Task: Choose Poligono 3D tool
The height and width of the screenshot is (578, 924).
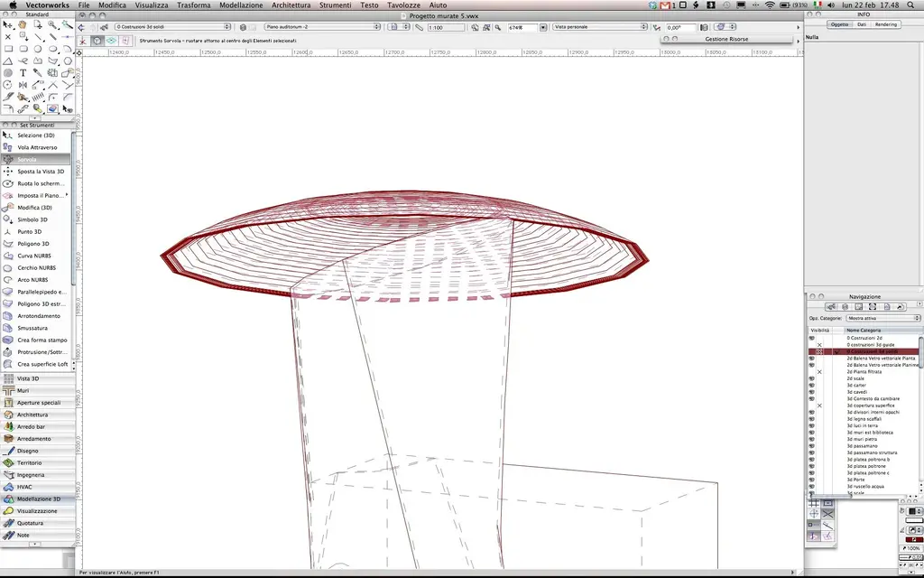Action: click(36, 244)
